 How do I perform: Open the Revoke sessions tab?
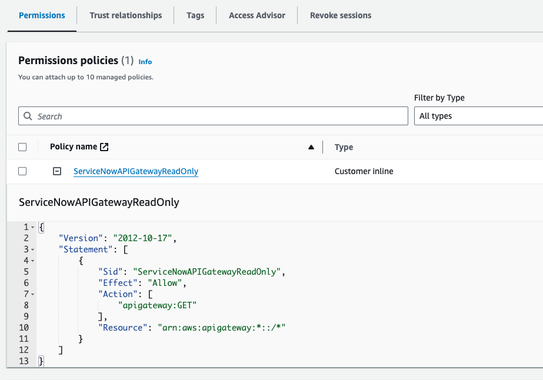(x=340, y=15)
